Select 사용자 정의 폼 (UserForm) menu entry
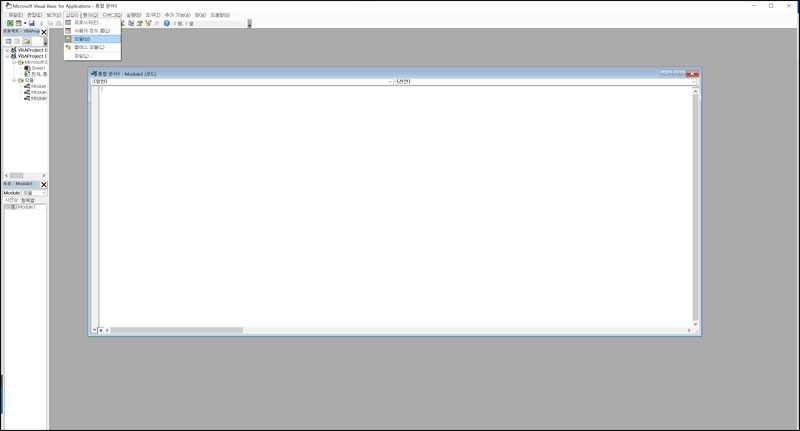Image resolution: width=800 pixels, height=431 pixels. tap(92, 31)
